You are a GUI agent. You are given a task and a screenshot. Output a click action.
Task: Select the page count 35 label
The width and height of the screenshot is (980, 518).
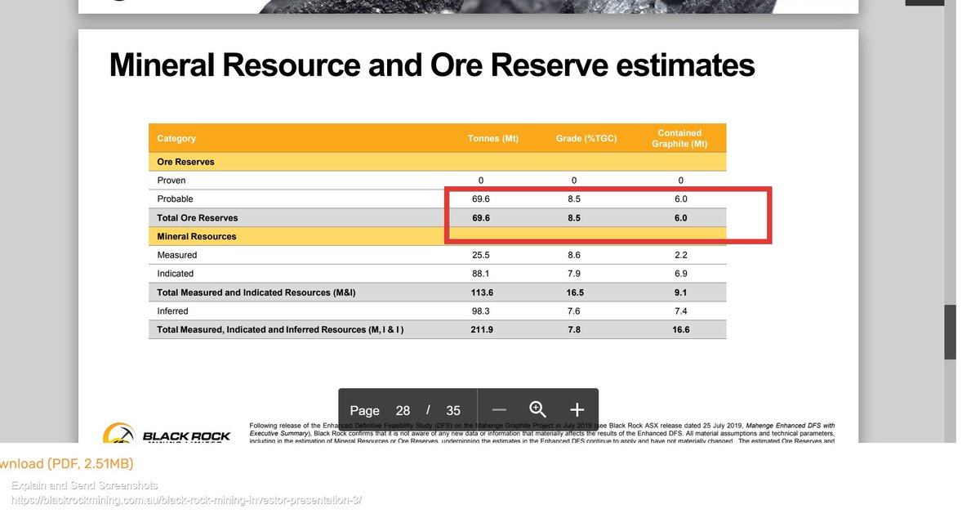pos(453,410)
